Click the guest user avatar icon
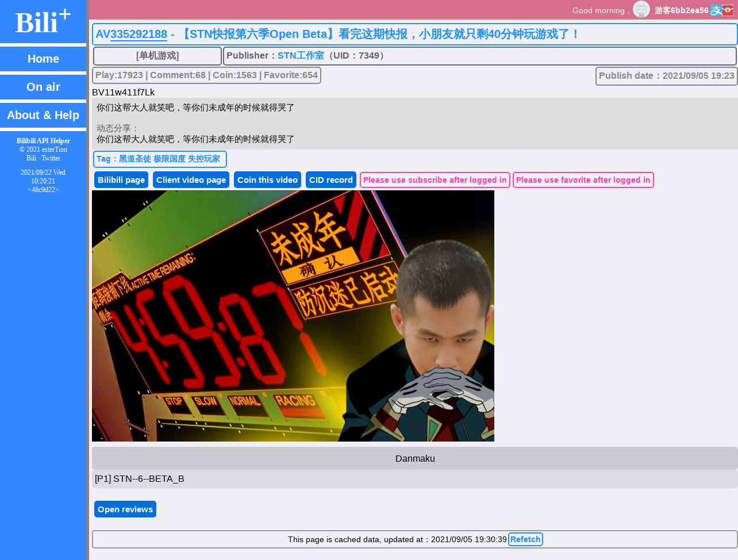This screenshot has height=560, width=738. coord(641,10)
